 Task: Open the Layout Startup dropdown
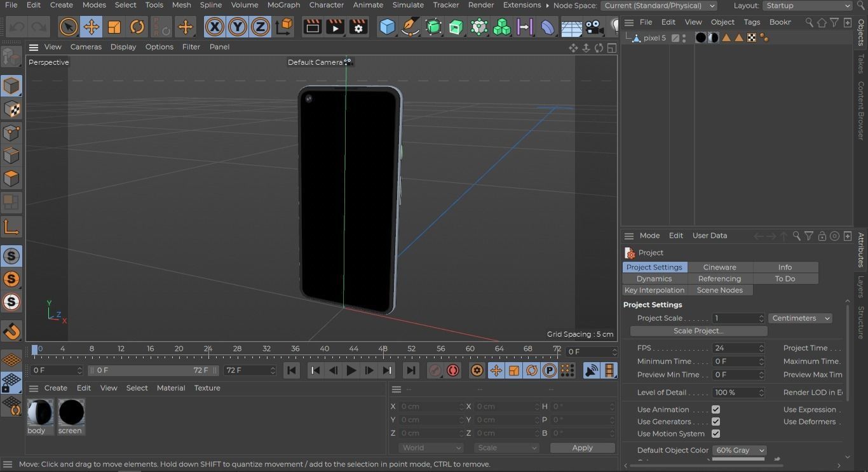807,6
